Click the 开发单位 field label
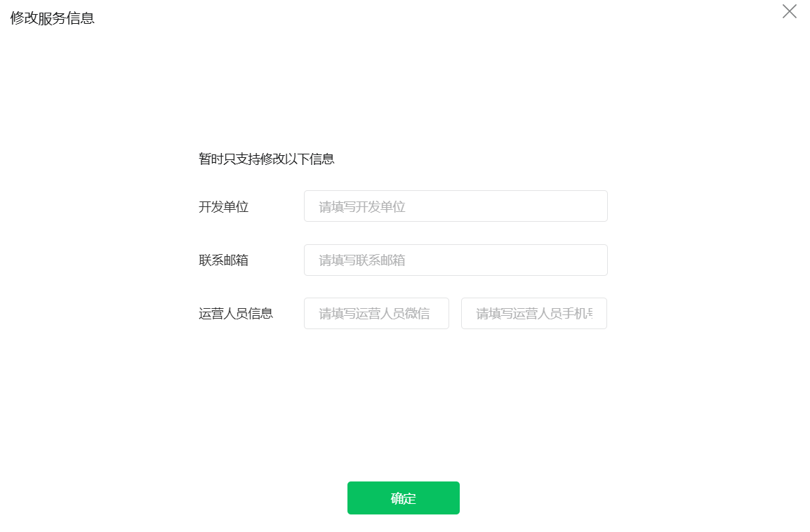810x532 pixels. point(224,206)
